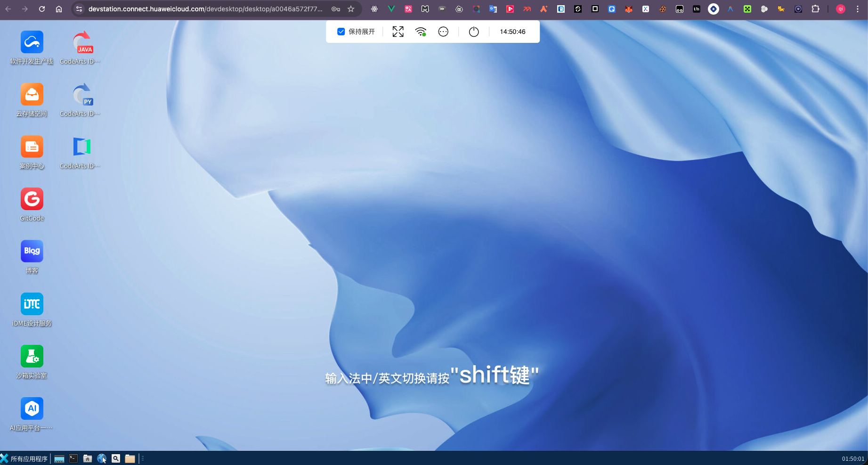Bookmark the page with the star
This screenshot has height=465, width=868.
click(x=351, y=8)
